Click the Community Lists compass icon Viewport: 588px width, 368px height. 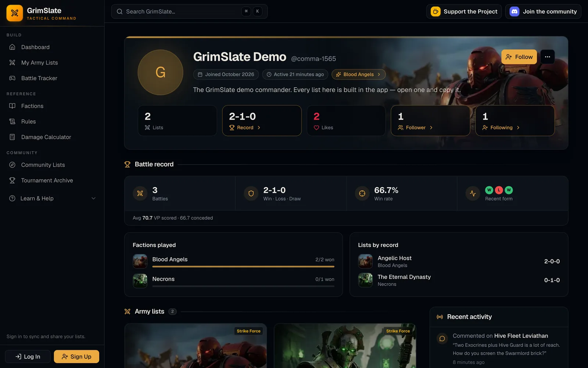tap(12, 165)
